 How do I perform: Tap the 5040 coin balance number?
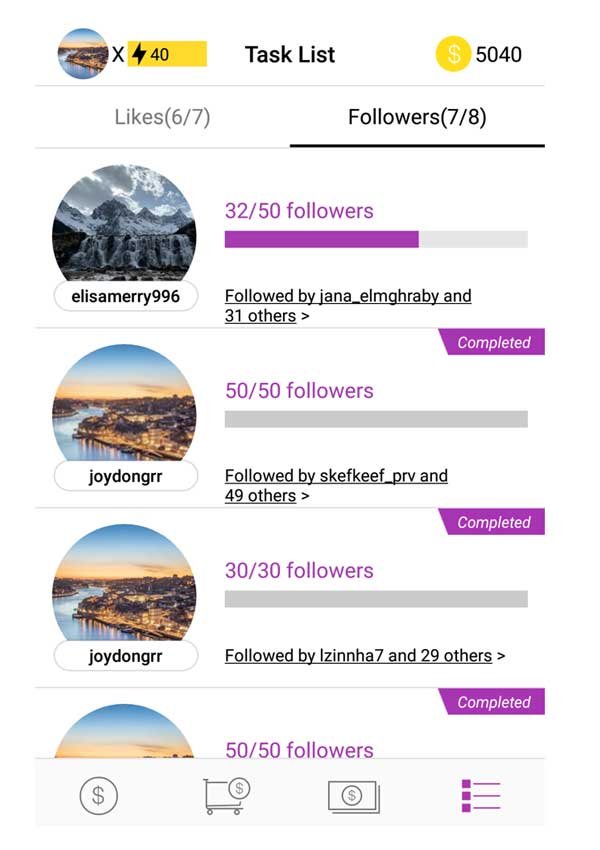499,54
